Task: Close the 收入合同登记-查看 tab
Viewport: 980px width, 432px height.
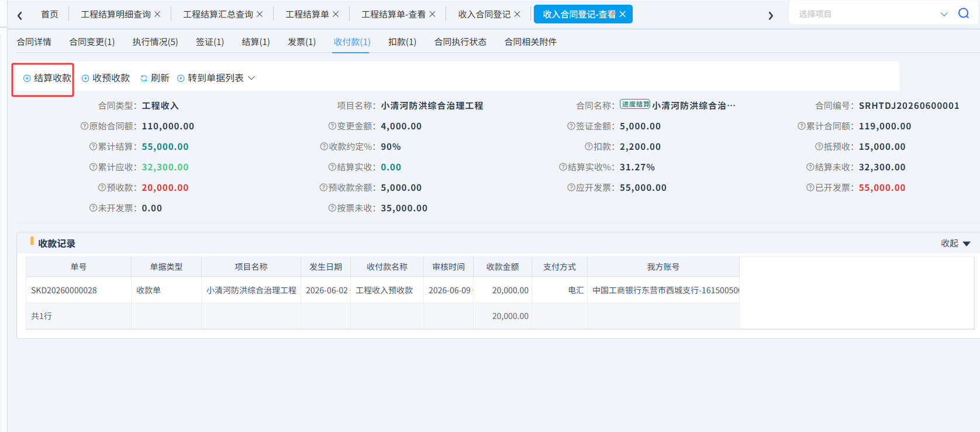Action: (x=622, y=14)
